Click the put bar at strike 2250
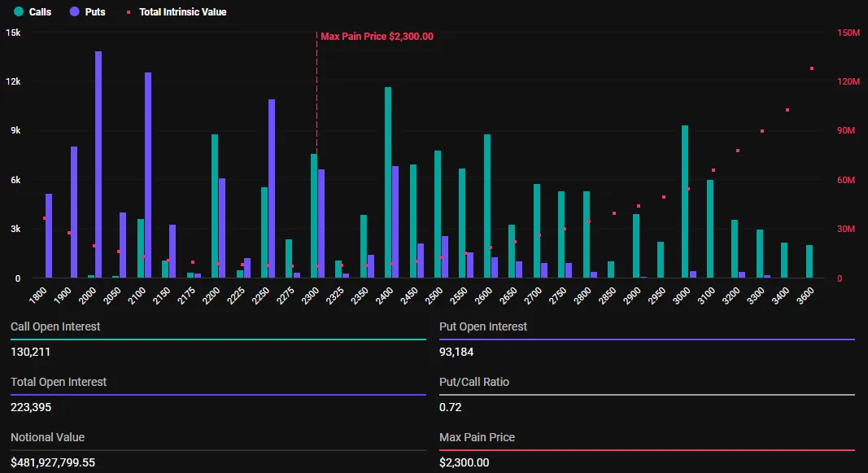 pyautogui.click(x=272, y=187)
